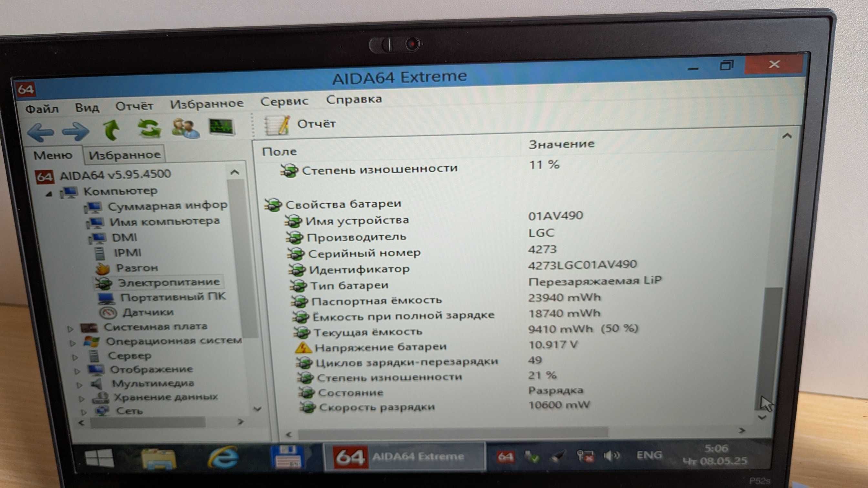
Task: Click the Мультимедиа speaker icon
Action: pyautogui.click(x=96, y=384)
